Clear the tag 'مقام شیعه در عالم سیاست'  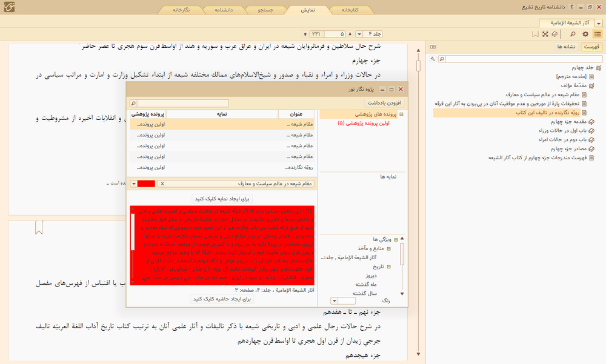[162, 184]
